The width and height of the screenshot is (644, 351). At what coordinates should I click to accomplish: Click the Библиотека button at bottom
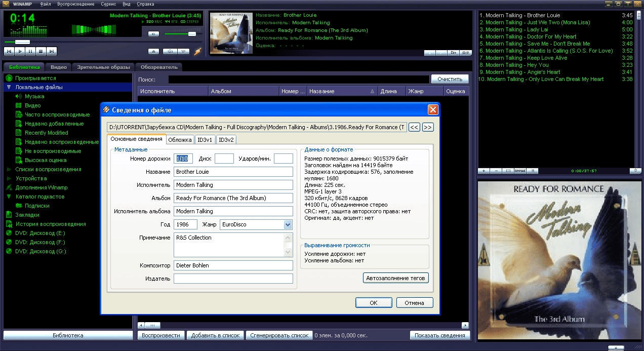pyautogui.click(x=68, y=335)
